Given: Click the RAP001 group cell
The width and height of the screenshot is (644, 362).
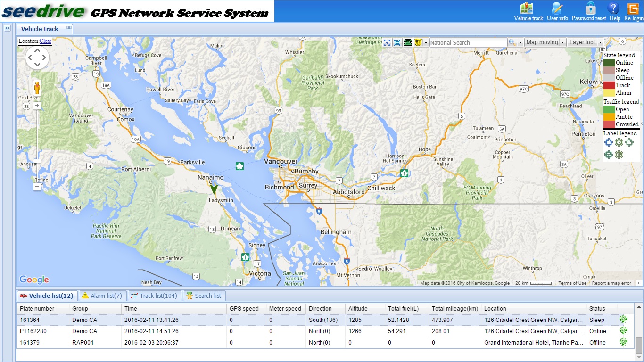Looking at the screenshot, I should click(x=95, y=343).
